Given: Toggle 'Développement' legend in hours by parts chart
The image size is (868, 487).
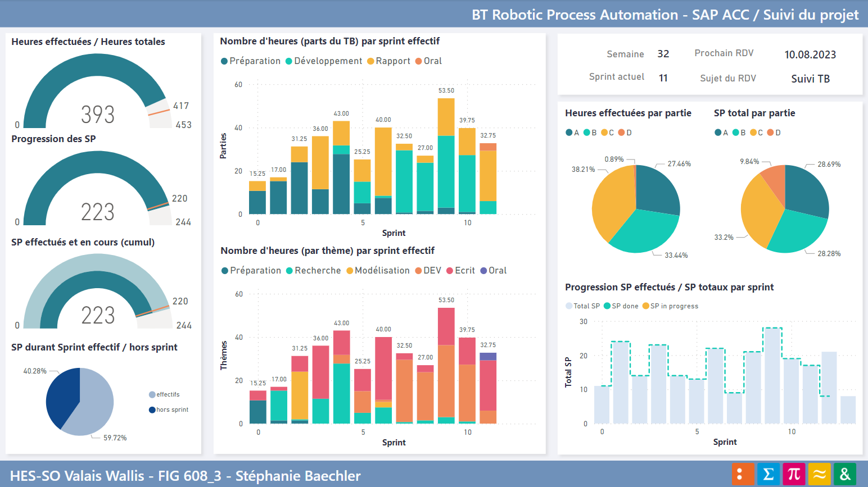Looking at the screenshot, I should pyautogui.click(x=289, y=61).
